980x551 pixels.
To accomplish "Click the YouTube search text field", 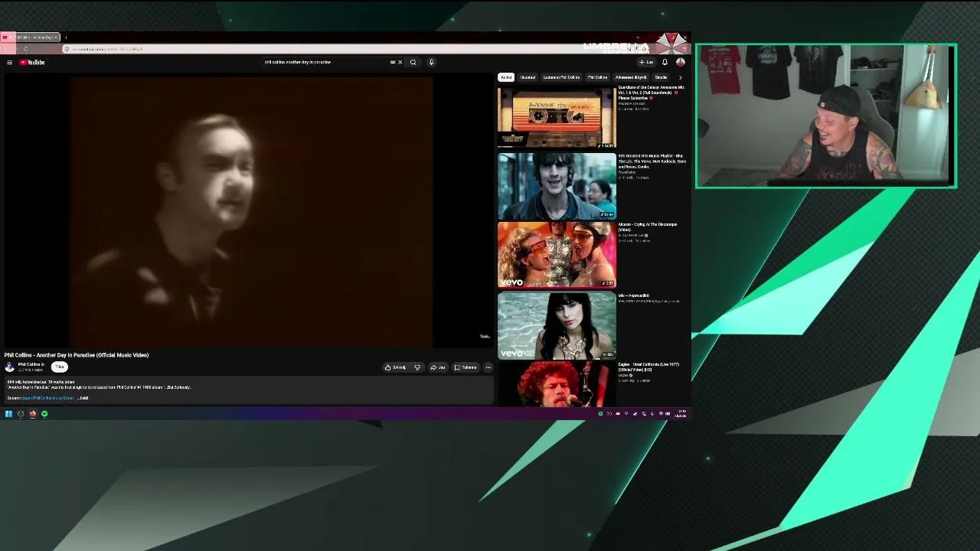I will pyautogui.click(x=325, y=62).
